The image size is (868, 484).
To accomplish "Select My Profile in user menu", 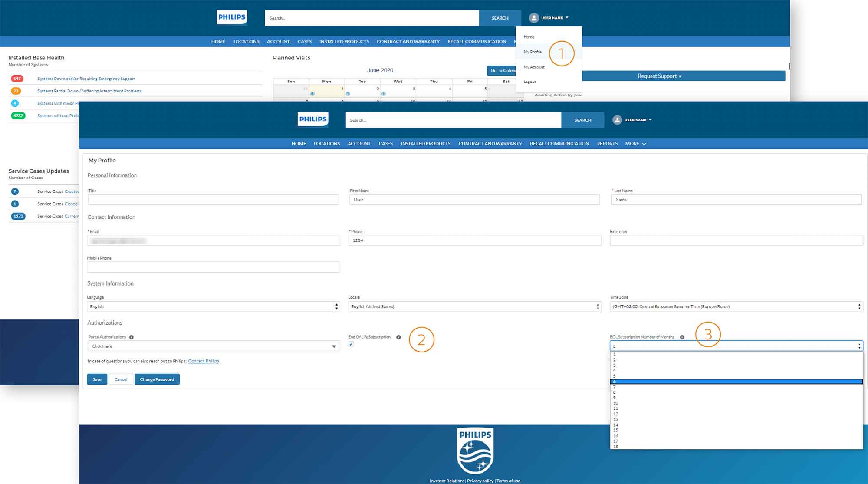I will click(x=533, y=52).
